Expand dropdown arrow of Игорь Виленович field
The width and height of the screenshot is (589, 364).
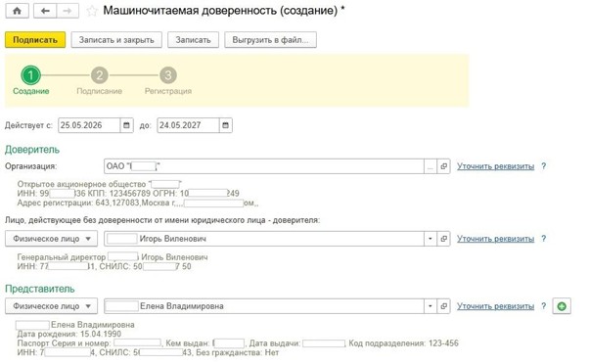(x=430, y=239)
